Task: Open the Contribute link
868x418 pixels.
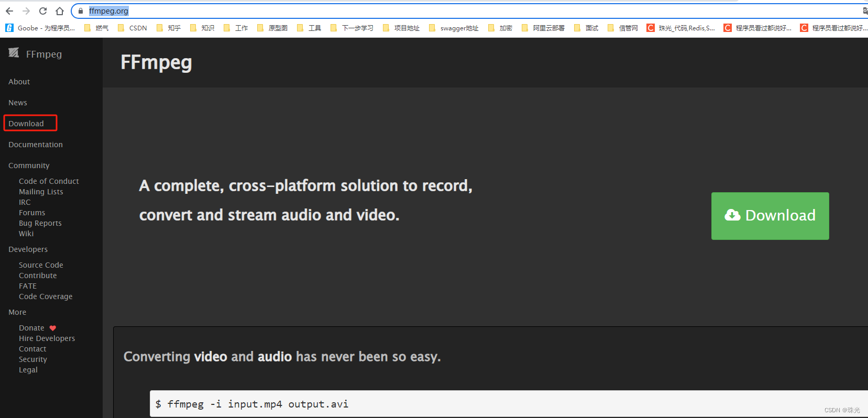Action: [38, 276]
